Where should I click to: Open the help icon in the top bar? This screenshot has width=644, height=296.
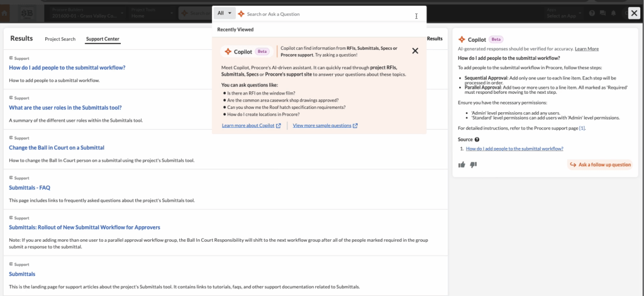pyautogui.click(x=592, y=13)
